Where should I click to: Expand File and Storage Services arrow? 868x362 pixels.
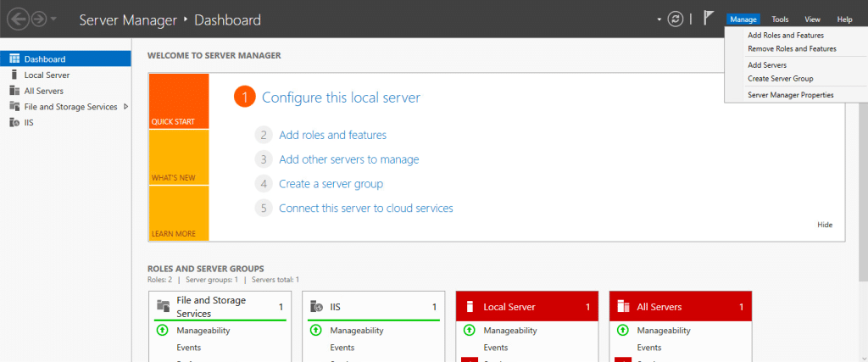point(125,107)
